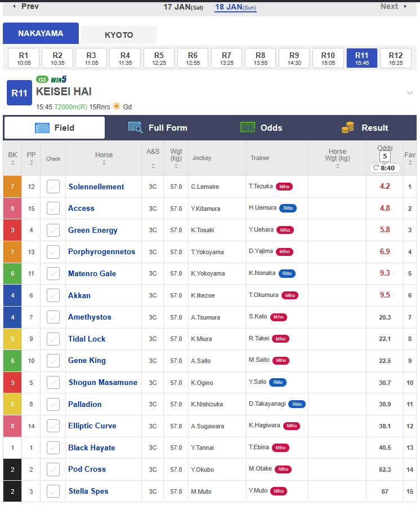Select race R5 at 12:25
Image resolution: width=420 pixels, height=505 pixels.
point(159,58)
